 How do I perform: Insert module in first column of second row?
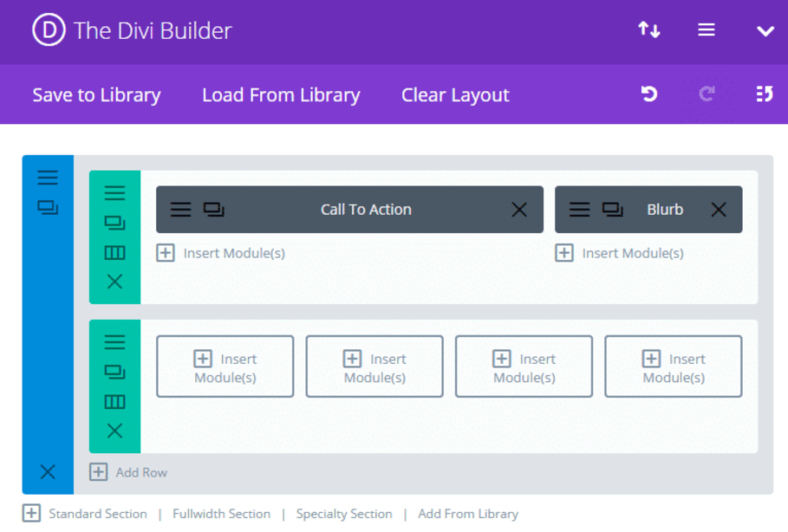(x=225, y=367)
